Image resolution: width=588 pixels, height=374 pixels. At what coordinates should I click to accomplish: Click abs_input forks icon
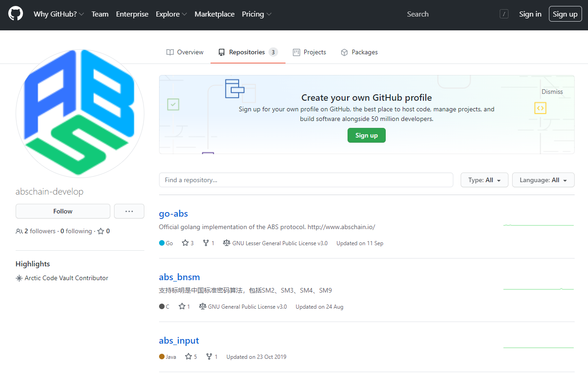click(x=209, y=357)
